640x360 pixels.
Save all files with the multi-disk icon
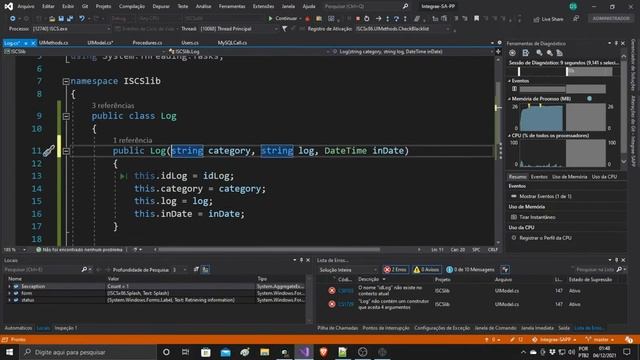70,18
